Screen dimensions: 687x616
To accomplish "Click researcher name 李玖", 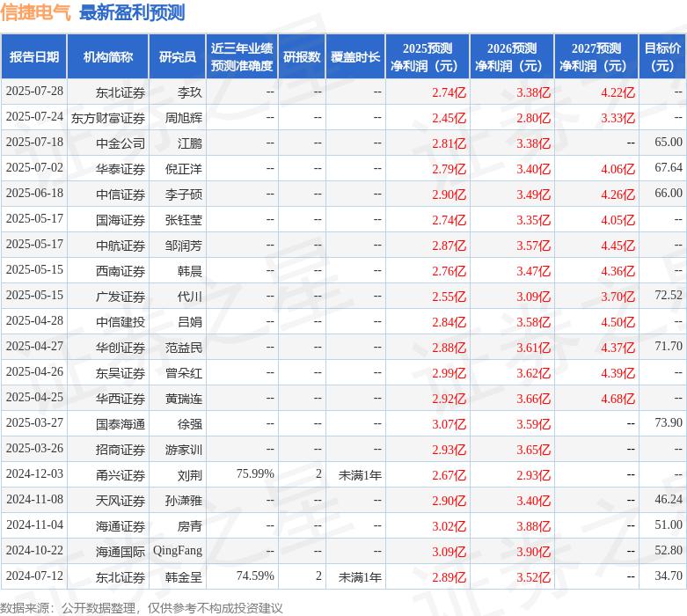I will [x=190, y=92].
